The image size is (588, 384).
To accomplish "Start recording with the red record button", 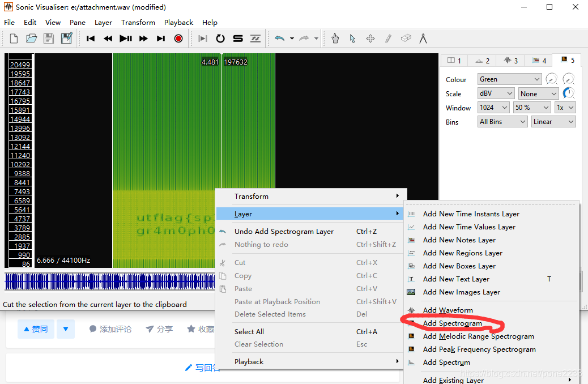I will [178, 39].
